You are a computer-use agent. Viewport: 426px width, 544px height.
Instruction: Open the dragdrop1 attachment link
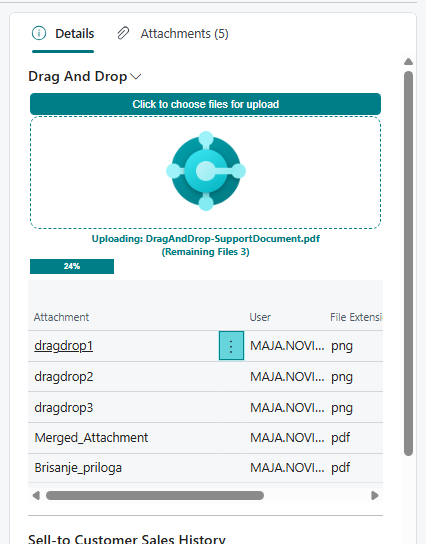coord(63,346)
